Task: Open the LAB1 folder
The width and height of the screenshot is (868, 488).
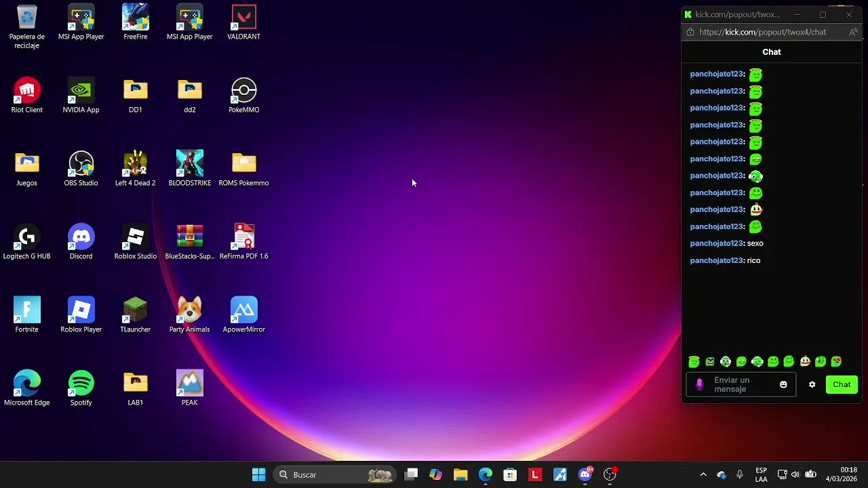Action: coord(135,388)
